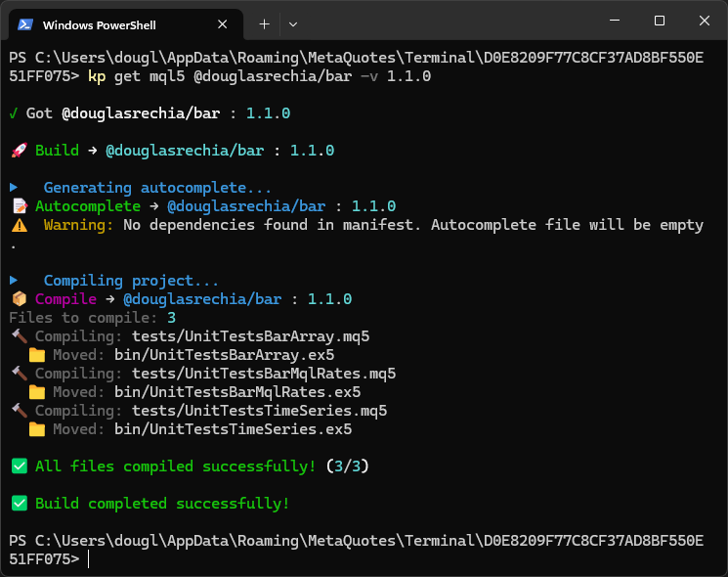Viewport: 728px width, 577px height.
Task: Click at the final command prompt cursor
Action: pyautogui.click(x=89, y=559)
